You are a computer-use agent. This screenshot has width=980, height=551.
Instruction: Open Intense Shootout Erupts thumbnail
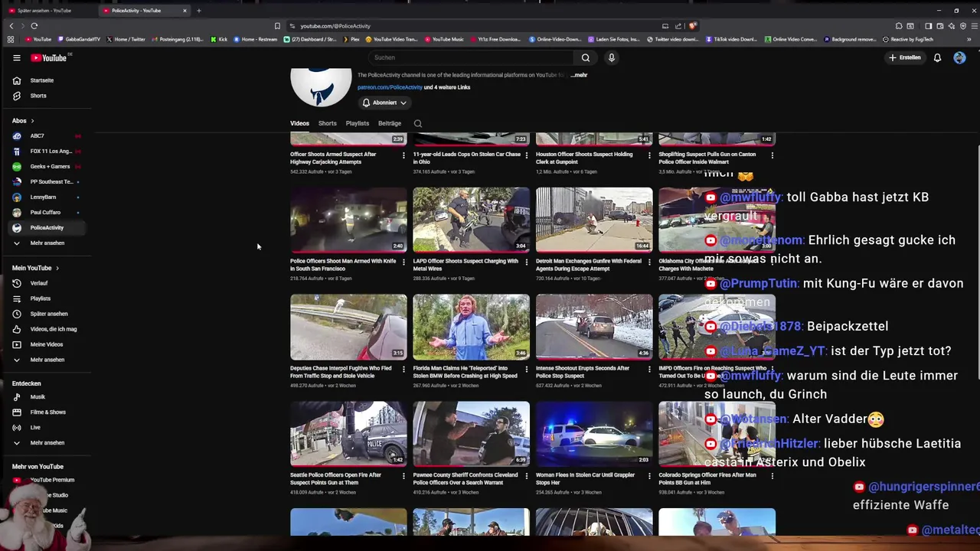[594, 327]
